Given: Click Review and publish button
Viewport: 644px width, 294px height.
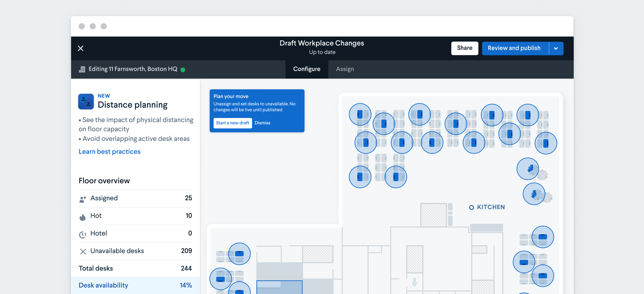Looking at the screenshot, I should tap(515, 48).
